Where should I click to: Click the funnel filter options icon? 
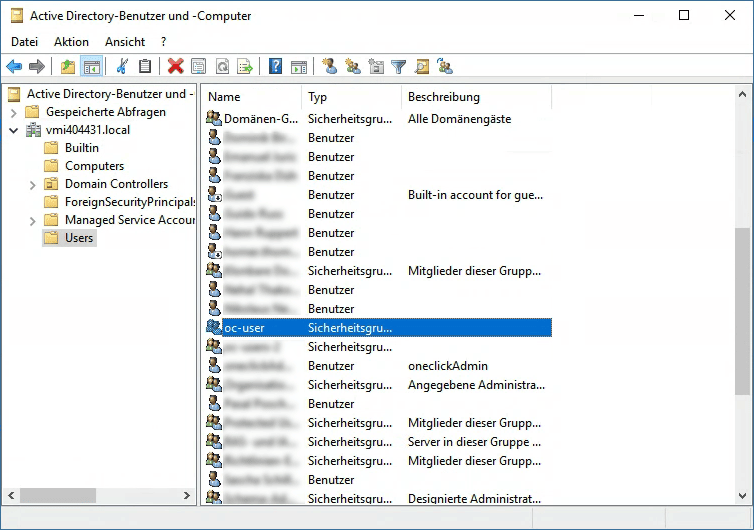tap(399, 67)
